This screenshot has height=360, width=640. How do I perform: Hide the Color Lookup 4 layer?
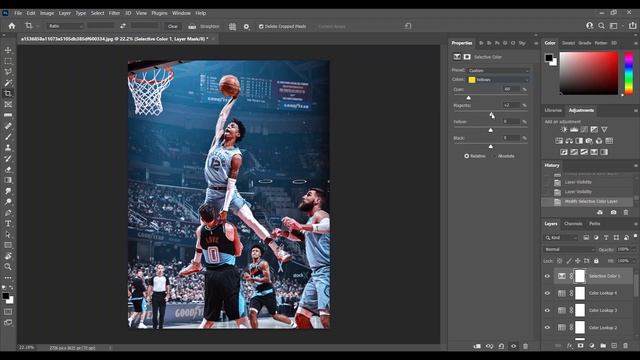pyautogui.click(x=547, y=293)
